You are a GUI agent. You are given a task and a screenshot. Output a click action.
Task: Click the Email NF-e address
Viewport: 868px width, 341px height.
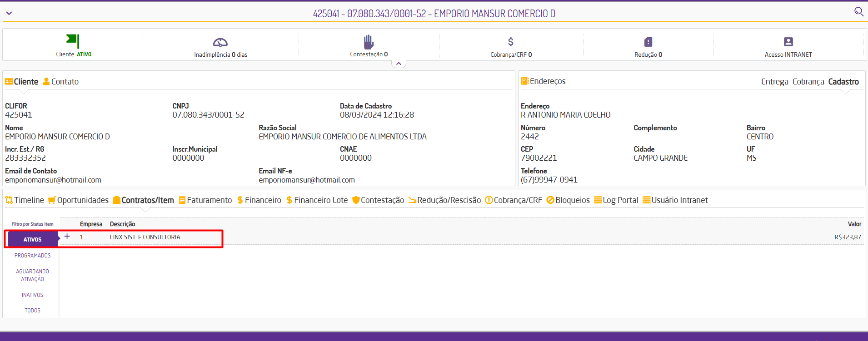pyautogui.click(x=307, y=180)
